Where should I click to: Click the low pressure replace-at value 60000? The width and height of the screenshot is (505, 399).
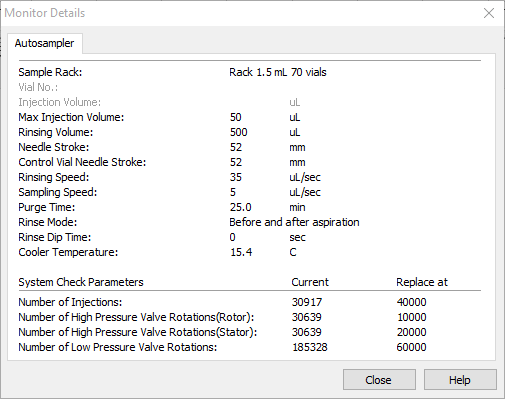tap(411, 347)
